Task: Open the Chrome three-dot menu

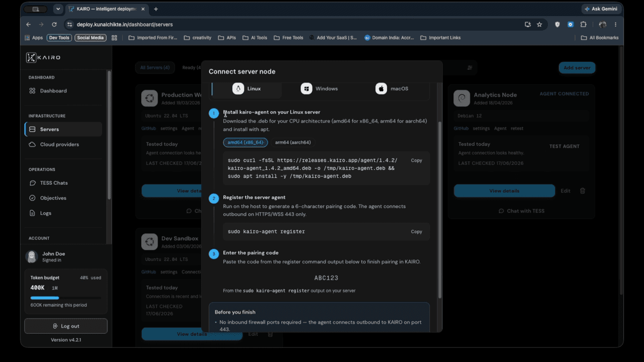Action: [x=615, y=24]
